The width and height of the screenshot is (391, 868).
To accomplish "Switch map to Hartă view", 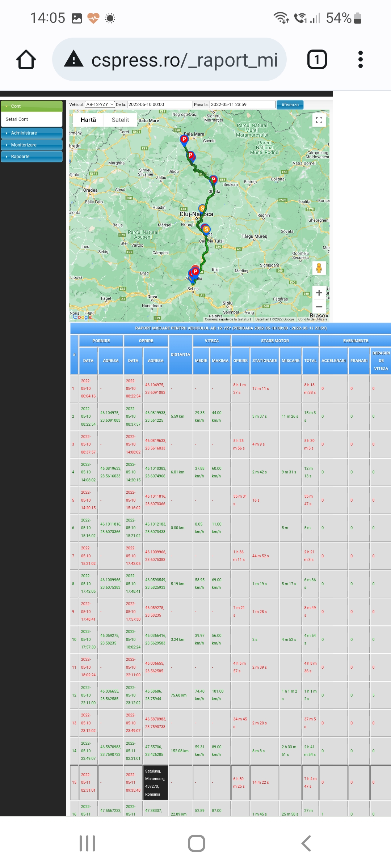I will [88, 120].
